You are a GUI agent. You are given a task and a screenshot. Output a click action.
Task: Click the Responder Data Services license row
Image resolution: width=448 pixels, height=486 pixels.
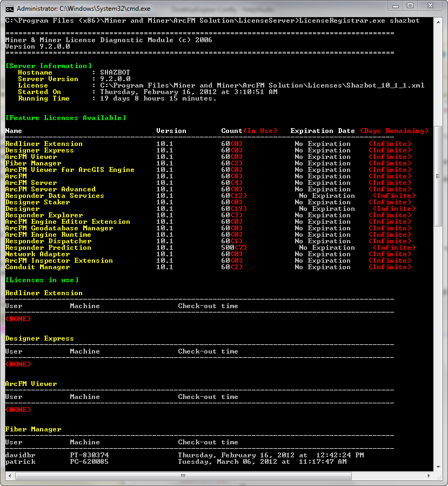point(54,196)
